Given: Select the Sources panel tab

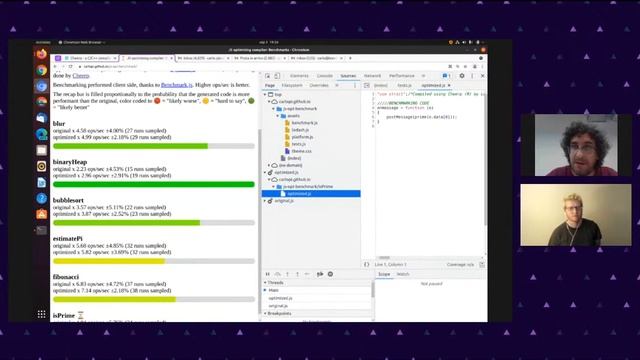Looking at the screenshot, I should click(348, 76).
